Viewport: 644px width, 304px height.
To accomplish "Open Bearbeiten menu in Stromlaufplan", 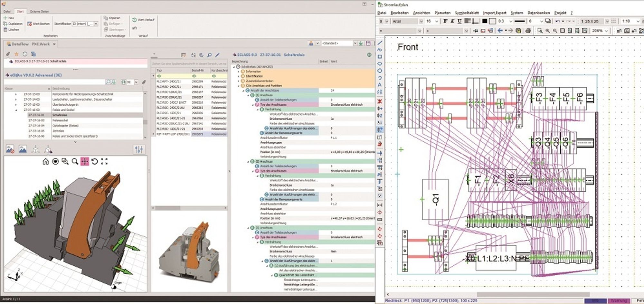I will point(399,13).
